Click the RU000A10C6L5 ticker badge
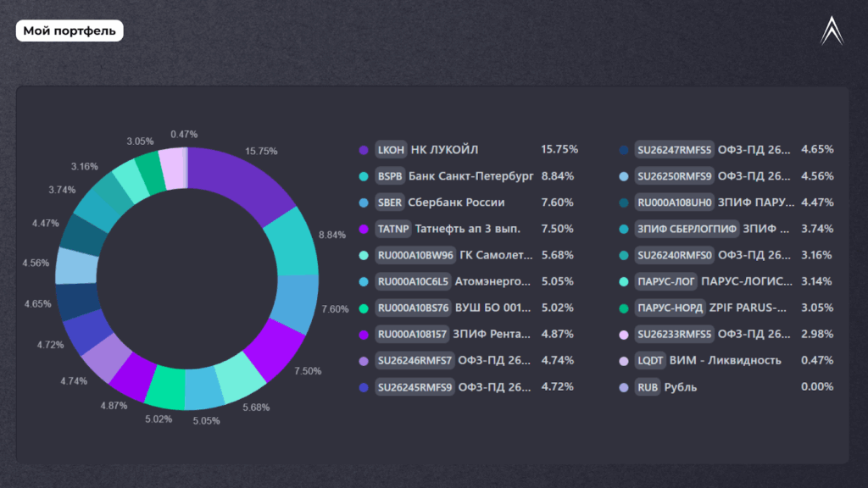The width and height of the screenshot is (868, 488). click(x=413, y=281)
